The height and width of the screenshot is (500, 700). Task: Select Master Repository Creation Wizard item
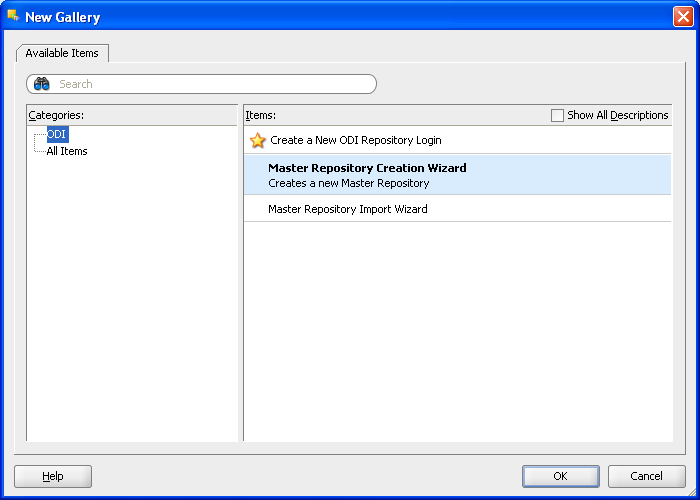point(367,168)
